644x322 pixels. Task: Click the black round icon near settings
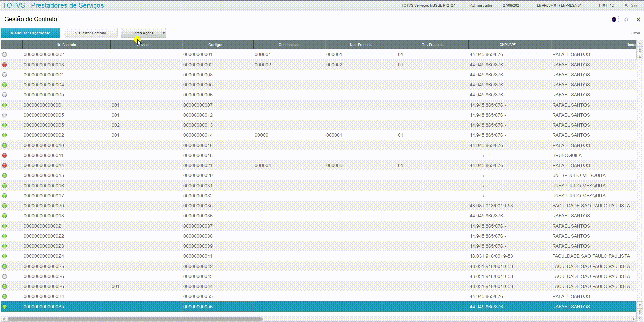click(614, 19)
